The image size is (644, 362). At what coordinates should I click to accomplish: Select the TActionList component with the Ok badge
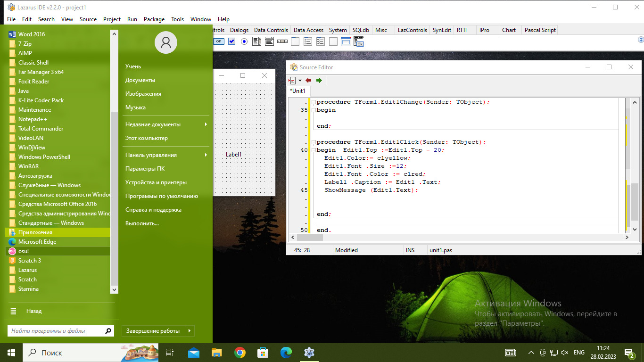pos(359,42)
